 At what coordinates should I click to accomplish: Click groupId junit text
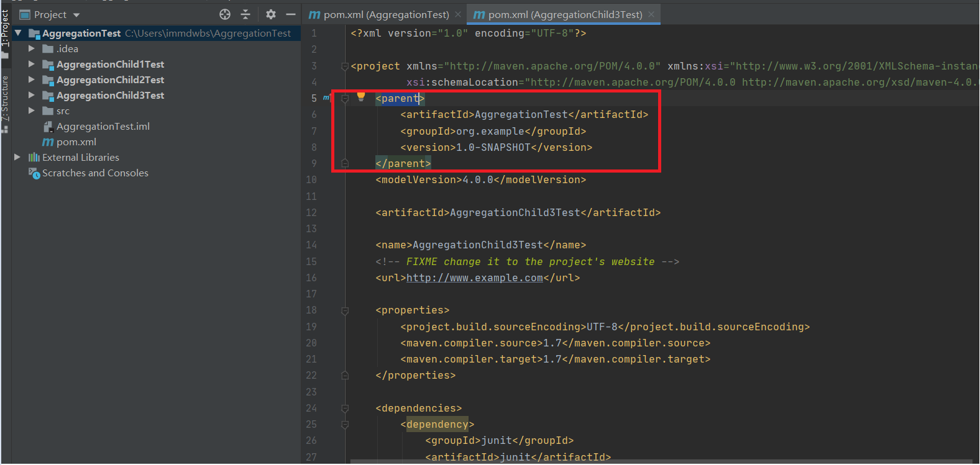click(500, 441)
